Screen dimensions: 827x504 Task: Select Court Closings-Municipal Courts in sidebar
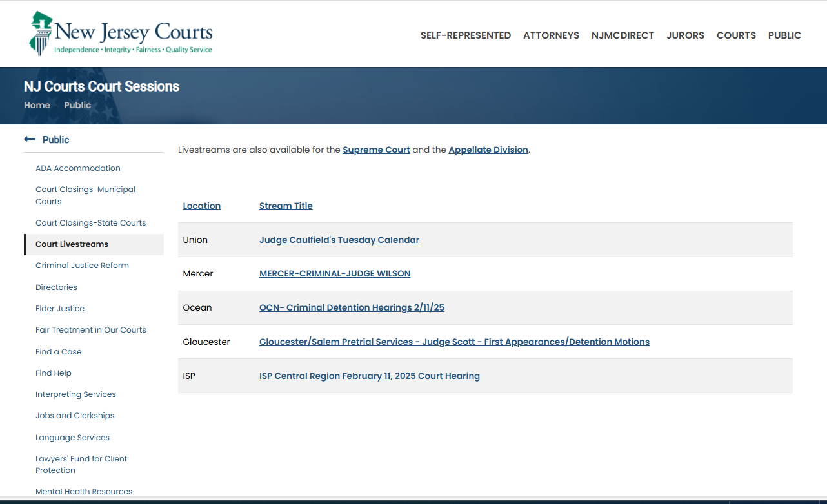tap(85, 195)
